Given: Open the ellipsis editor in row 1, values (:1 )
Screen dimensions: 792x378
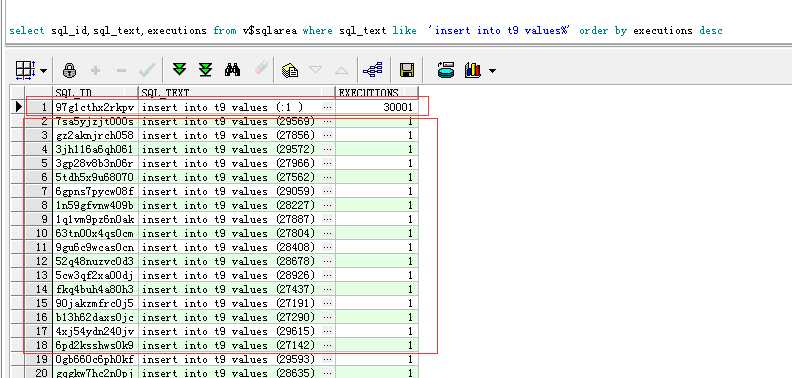Looking at the screenshot, I should [x=328, y=108].
